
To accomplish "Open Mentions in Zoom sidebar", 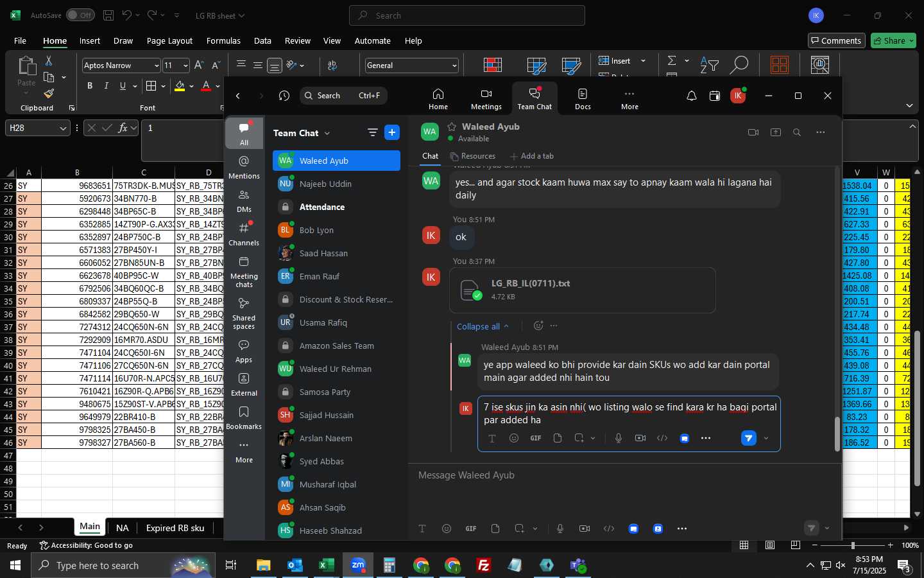I will 244,166.
